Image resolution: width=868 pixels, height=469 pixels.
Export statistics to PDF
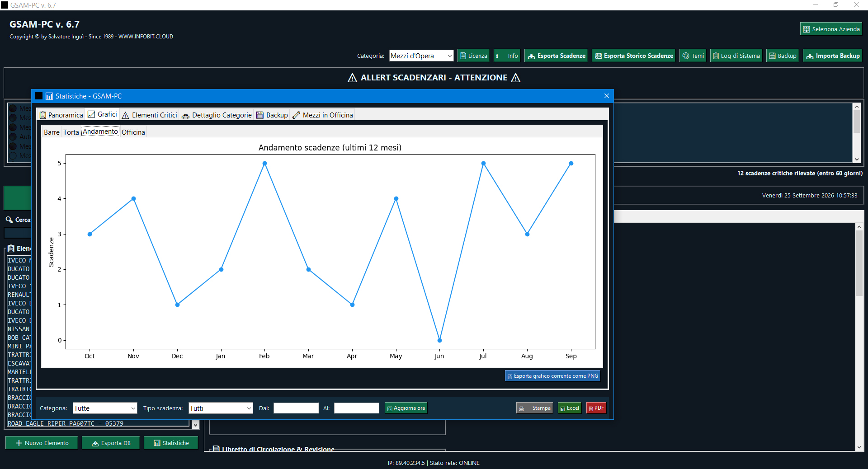[596, 408]
